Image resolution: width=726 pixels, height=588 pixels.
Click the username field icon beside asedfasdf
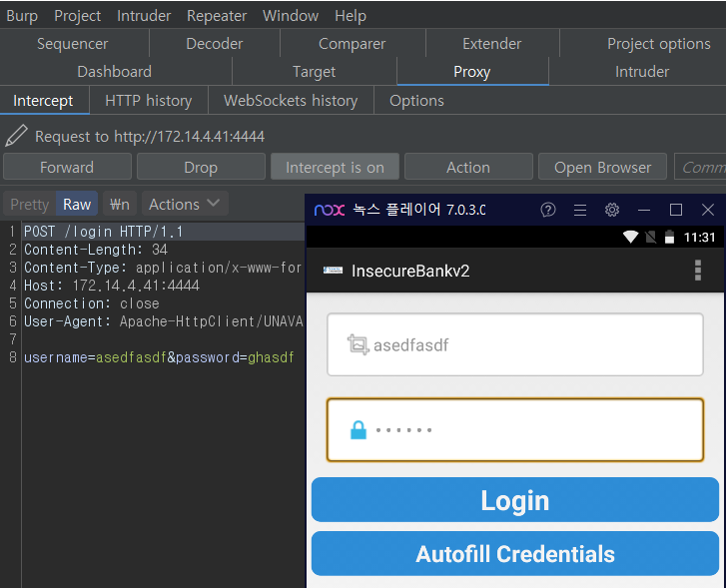(358, 345)
